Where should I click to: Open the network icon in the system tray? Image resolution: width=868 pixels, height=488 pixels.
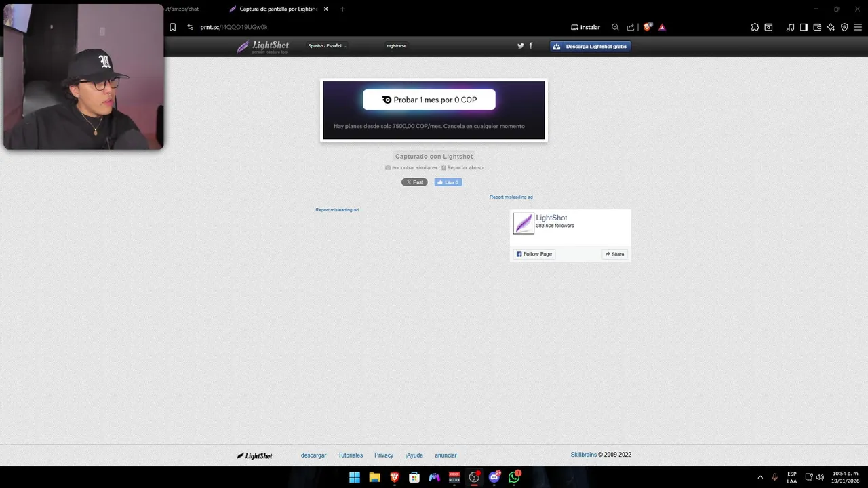(x=809, y=477)
